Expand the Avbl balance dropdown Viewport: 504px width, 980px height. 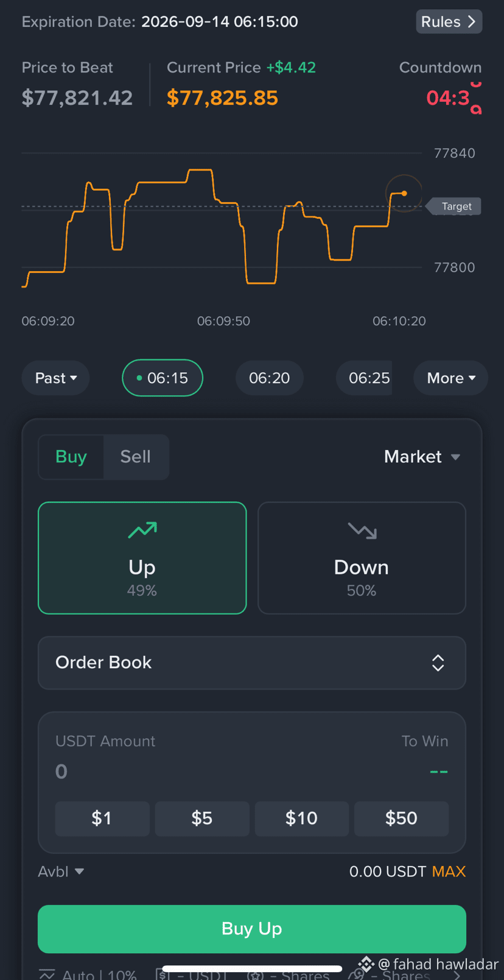coord(61,872)
